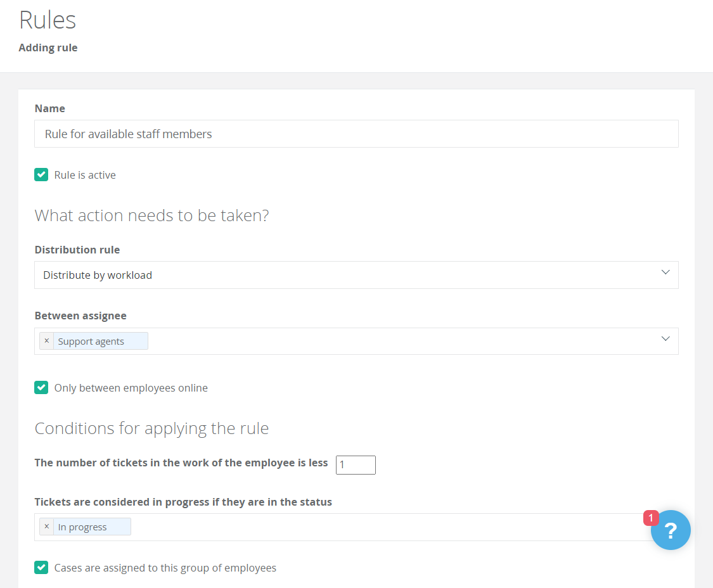
Task: Expand the Between assignee dropdown arrow
Action: coord(665,339)
